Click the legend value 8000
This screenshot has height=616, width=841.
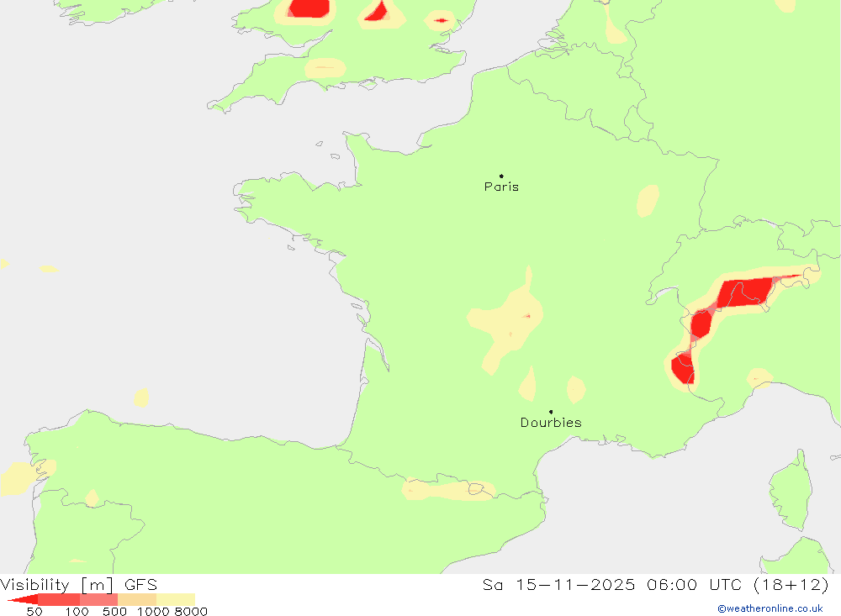(191, 612)
